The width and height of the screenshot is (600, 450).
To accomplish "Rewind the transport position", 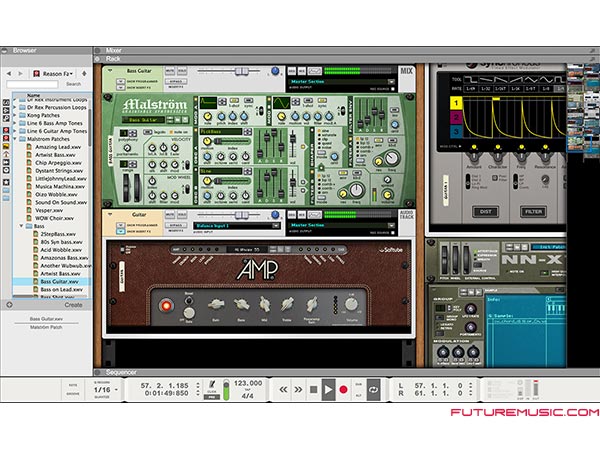I will [x=283, y=390].
